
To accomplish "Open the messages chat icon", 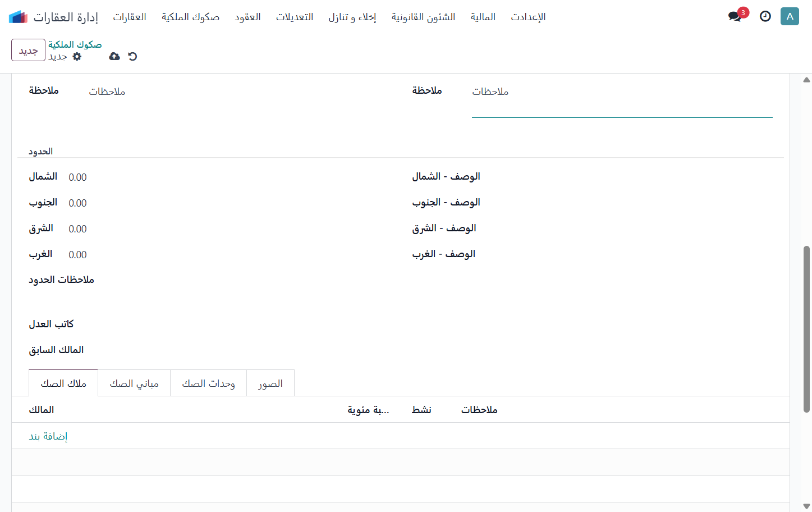I will click(x=735, y=16).
